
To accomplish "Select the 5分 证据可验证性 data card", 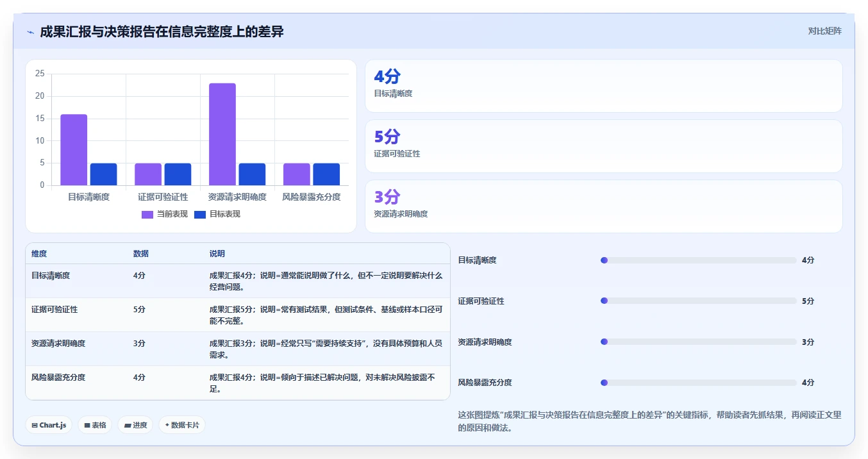I will point(603,146).
